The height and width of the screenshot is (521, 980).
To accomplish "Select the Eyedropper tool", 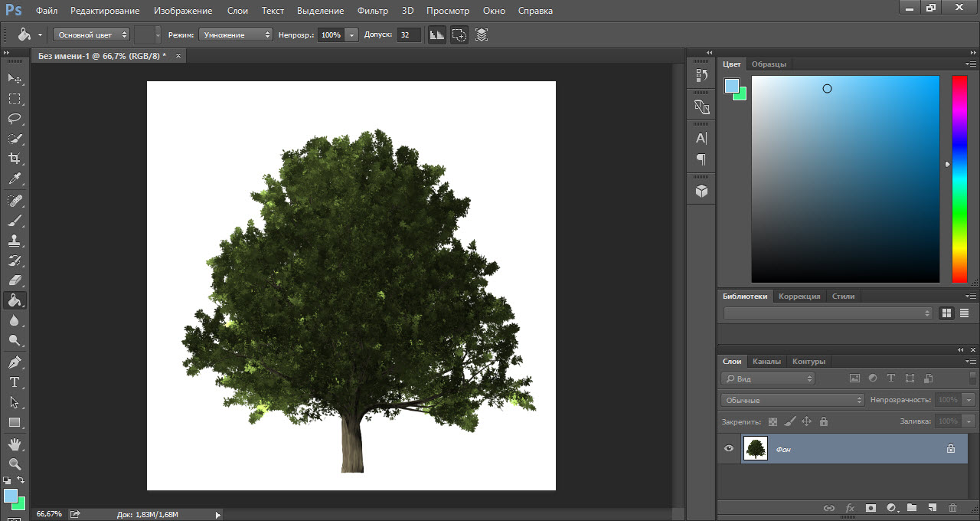I will point(15,179).
